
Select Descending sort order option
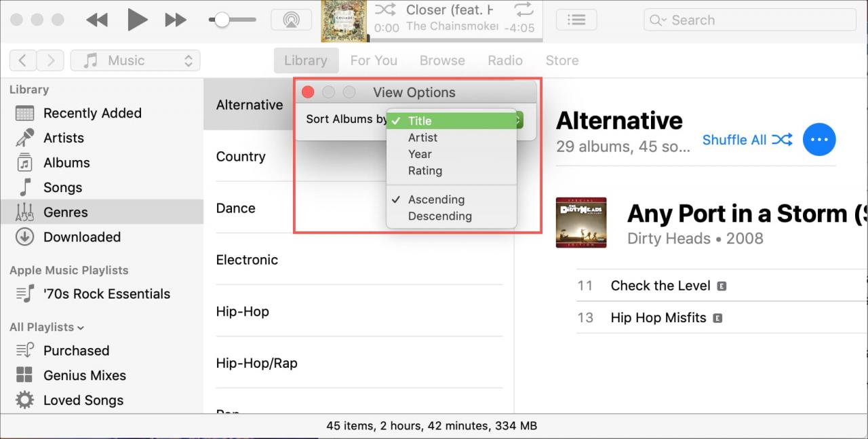click(439, 216)
